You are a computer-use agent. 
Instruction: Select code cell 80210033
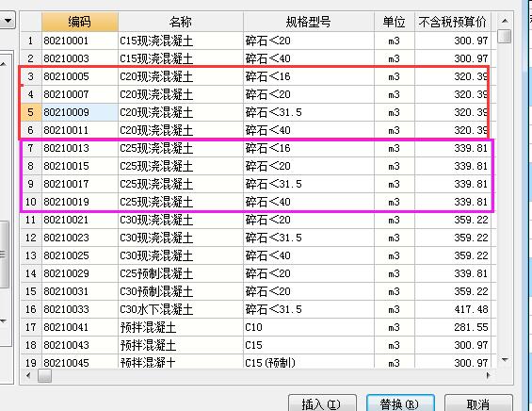(80, 309)
